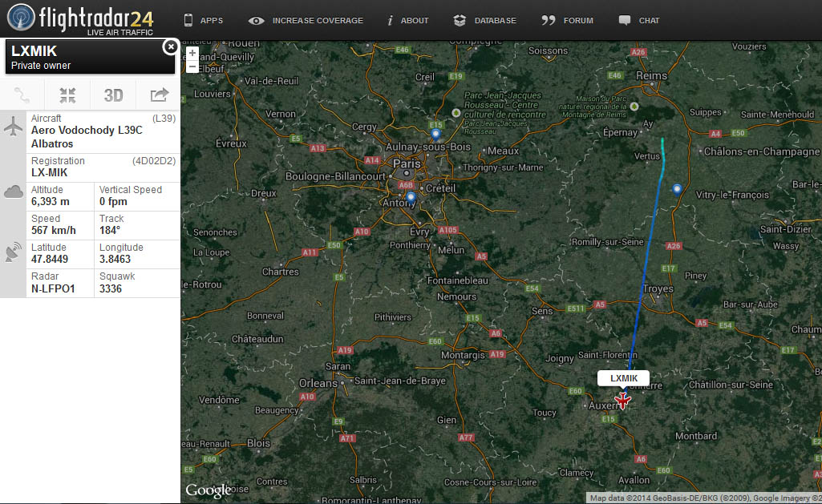Zoom in the map with plus button
Screen dimensions: 822x504
(192, 53)
